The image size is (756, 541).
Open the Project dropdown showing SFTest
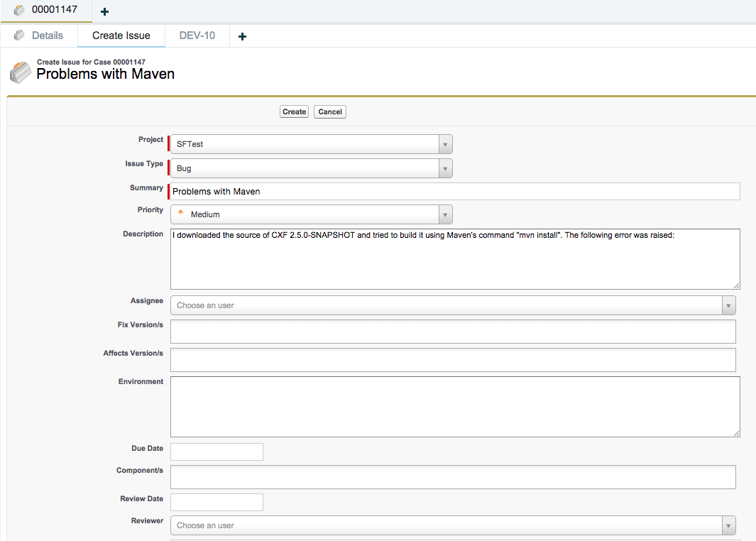point(445,143)
